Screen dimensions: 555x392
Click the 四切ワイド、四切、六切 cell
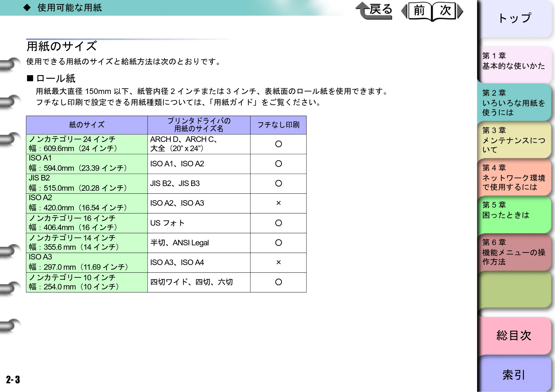199,282
